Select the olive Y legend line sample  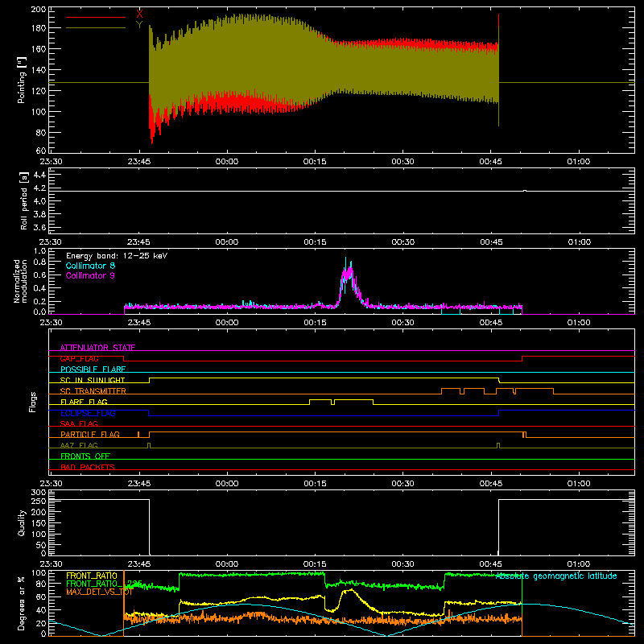[x=96, y=27]
